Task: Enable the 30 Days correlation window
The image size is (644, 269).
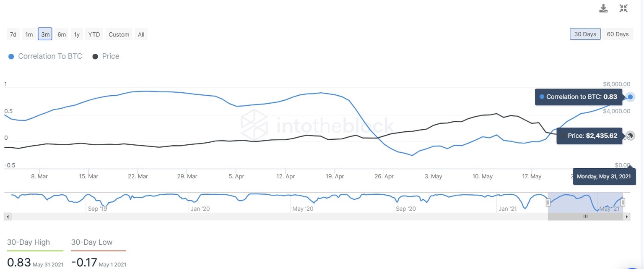Action: click(x=585, y=34)
